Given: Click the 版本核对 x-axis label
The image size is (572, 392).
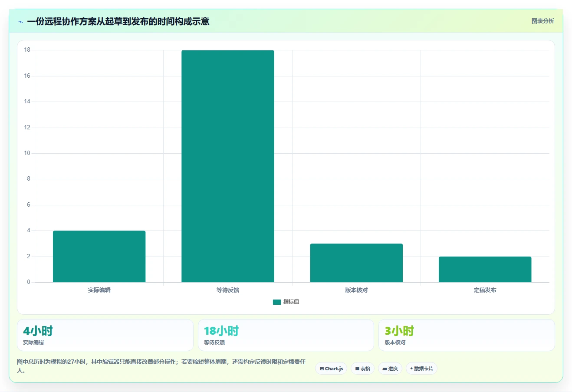Looking at the screenshot, I should (356, 290).
